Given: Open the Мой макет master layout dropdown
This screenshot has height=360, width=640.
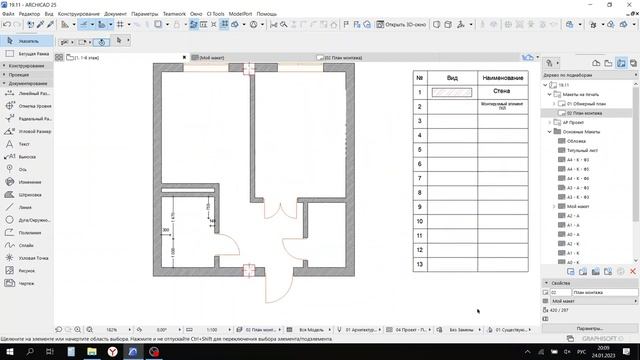Looking at the screenshot, I should pos(594,301).
